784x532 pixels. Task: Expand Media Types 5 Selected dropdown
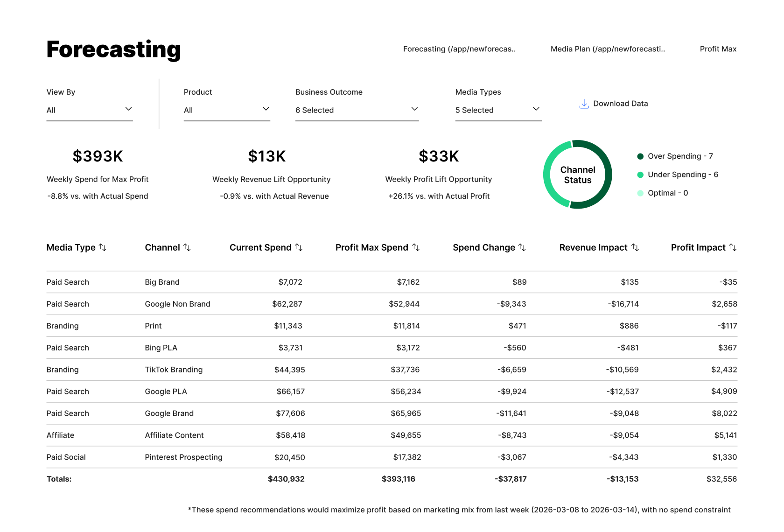(x=498, y=110)
